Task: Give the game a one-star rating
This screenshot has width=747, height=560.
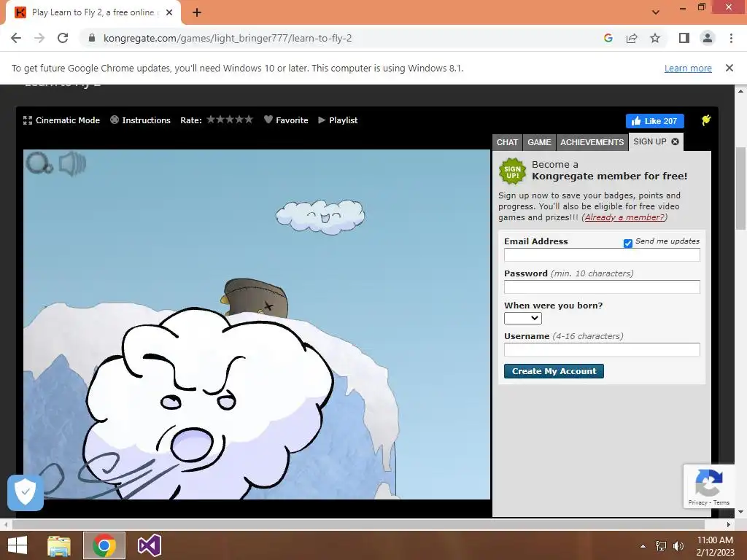Action: (x=211, y=120)
